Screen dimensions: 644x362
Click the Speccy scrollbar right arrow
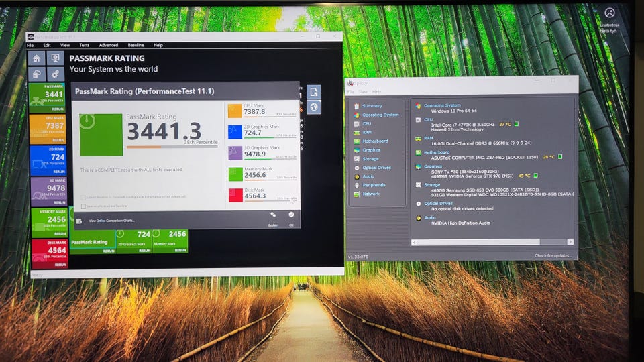point(570,242)
